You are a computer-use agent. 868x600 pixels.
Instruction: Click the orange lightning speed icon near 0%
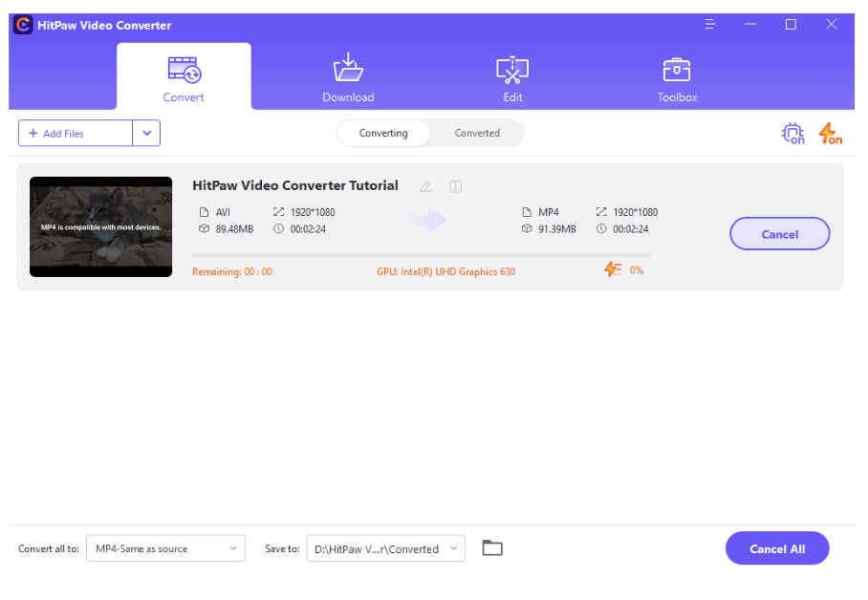point(613,269)
